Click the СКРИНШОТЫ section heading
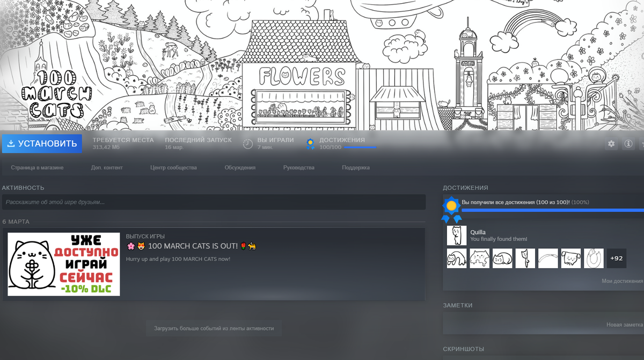This screenshot has height=360, width=644. click(x=463, y=349)
